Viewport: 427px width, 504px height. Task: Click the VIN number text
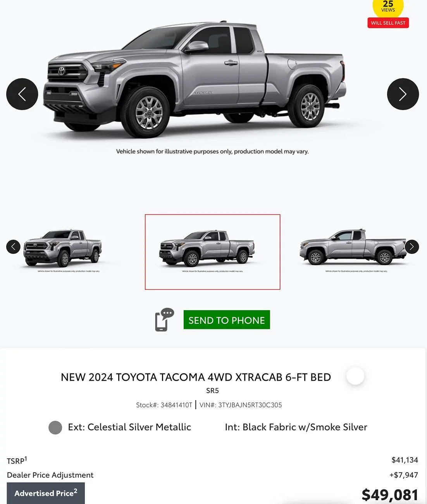pos(241,405)
